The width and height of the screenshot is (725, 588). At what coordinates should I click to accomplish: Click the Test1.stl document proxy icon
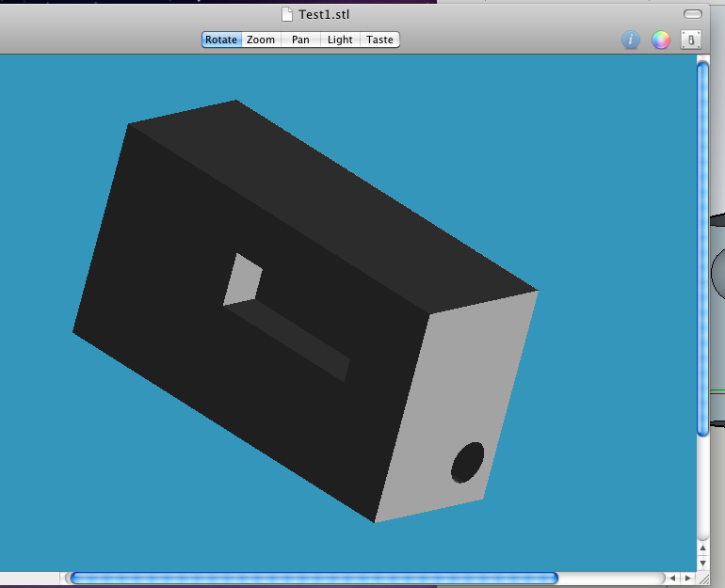(287, 14)
